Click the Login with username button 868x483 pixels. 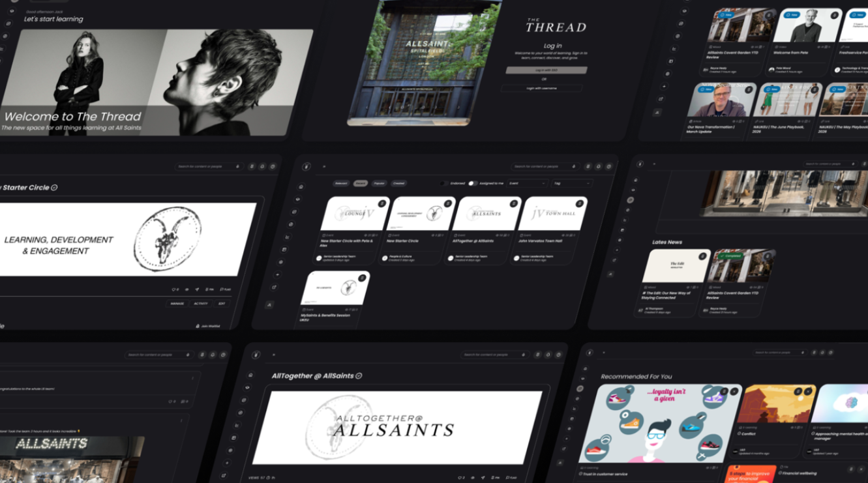click(542, 88)
